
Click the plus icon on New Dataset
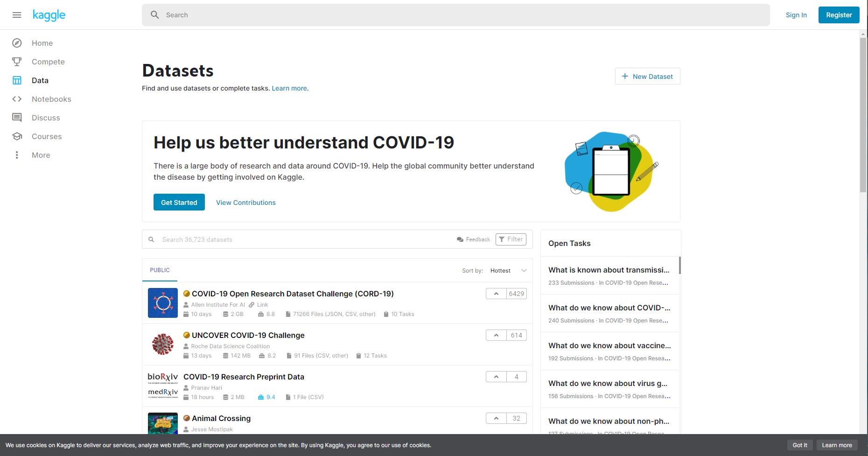(x=625, y=76)
